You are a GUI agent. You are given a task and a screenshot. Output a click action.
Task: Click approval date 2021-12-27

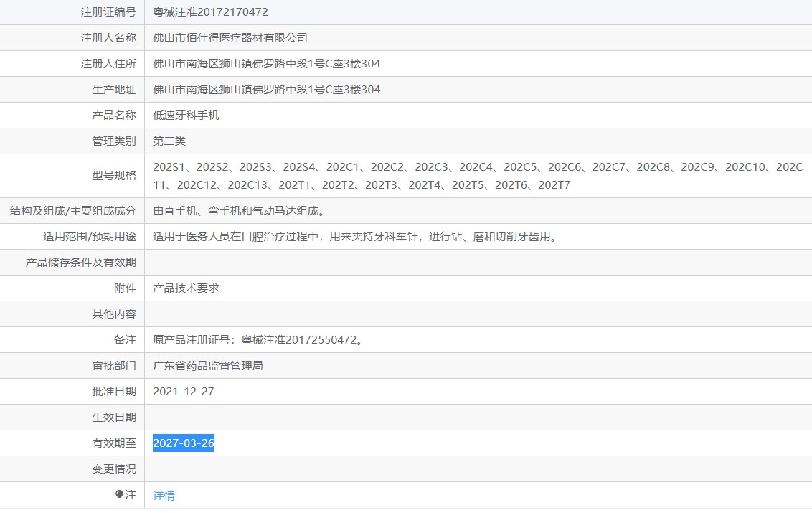tap(184, 392)
